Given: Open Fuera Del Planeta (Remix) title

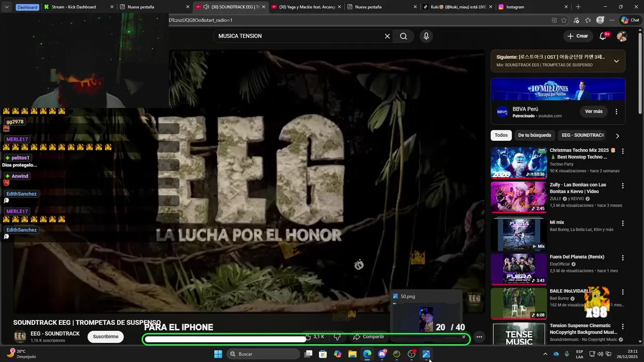Looking at the screenshot, I should tap(577, 257).
